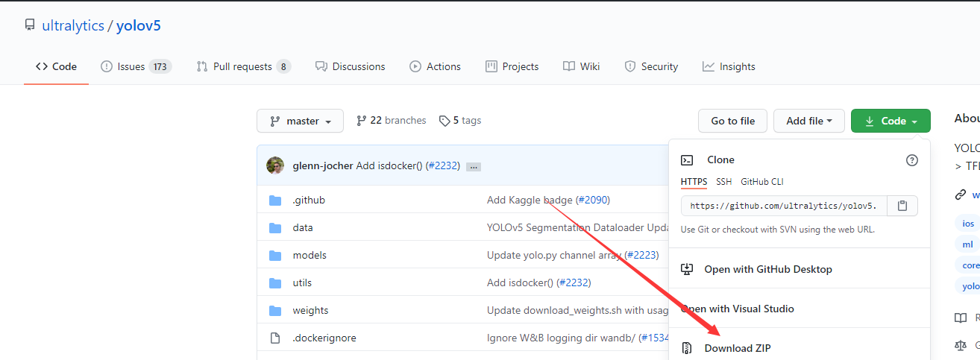Click the ios topic tag
980x360 pixels.
click(968, 223)
